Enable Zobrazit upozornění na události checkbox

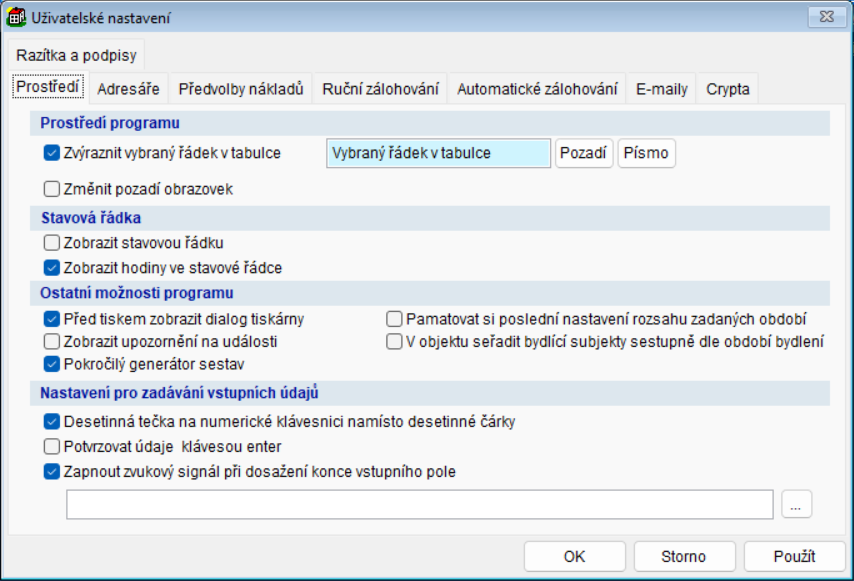click(x=52, y=342)
